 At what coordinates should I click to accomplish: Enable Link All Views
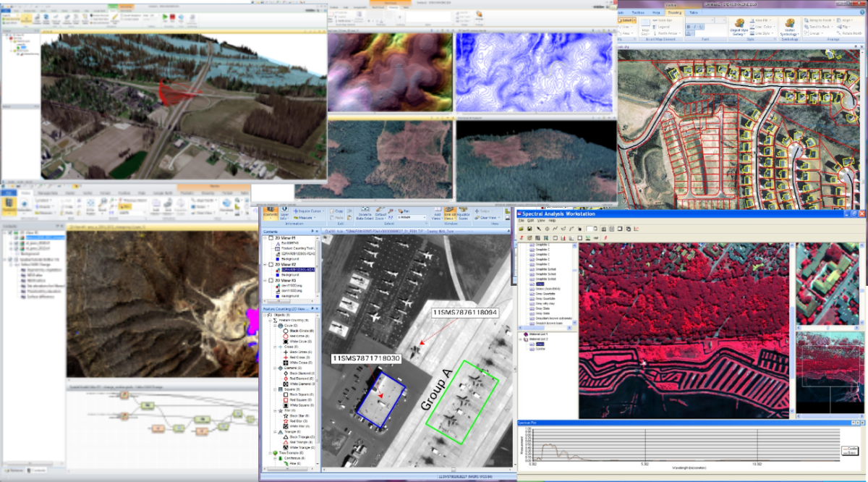[x=449, y=213]
